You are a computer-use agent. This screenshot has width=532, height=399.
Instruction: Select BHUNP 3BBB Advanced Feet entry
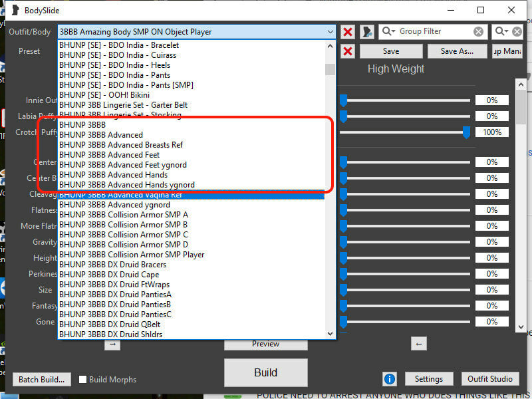click(x=191, y=155)
